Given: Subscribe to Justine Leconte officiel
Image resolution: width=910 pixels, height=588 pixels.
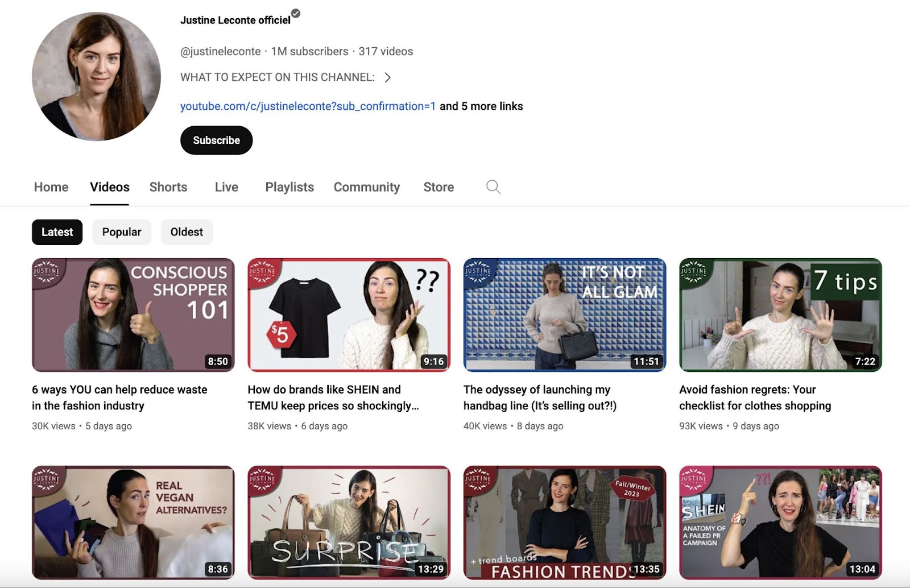Looking at the screenshot, I should click(216, 140).
